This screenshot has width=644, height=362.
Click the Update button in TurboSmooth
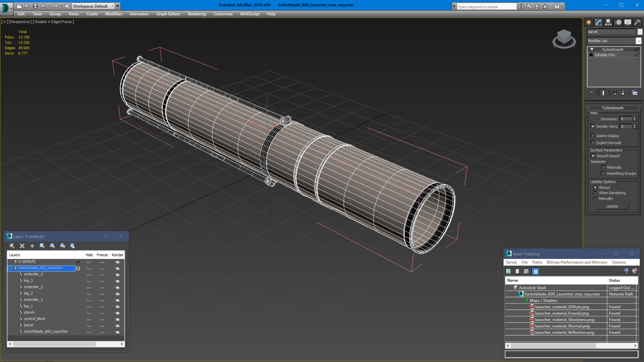click(612, 206)
